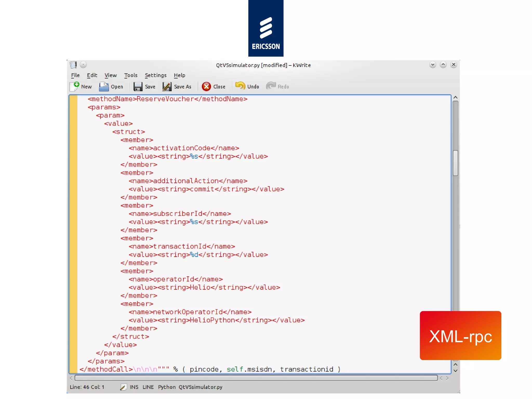
Task: Click the KWrite window menu icon in title bar
Action: pyautogui.click(x=73, y=65)
